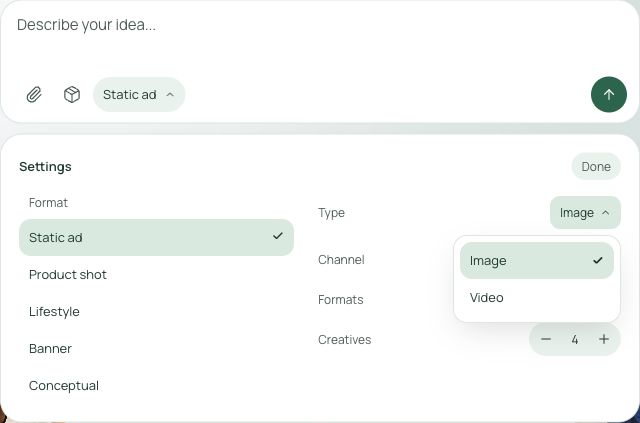Open the Image type dropdown
The height and width of the screenshot is (423, 640).
pos(585,213)
